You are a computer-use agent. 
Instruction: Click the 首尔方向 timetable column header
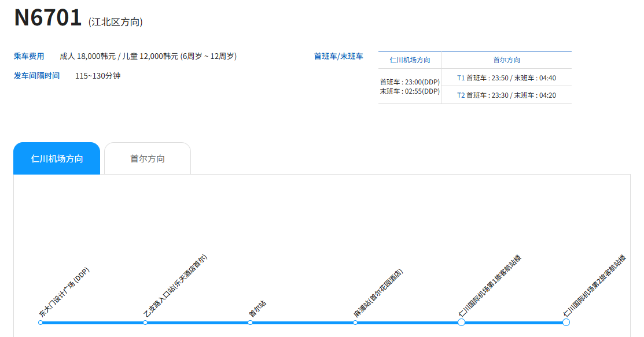[506, 60]
